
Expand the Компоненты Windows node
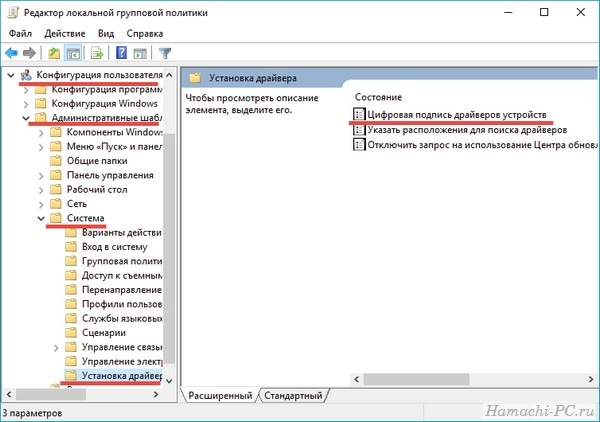click(41, 133)
